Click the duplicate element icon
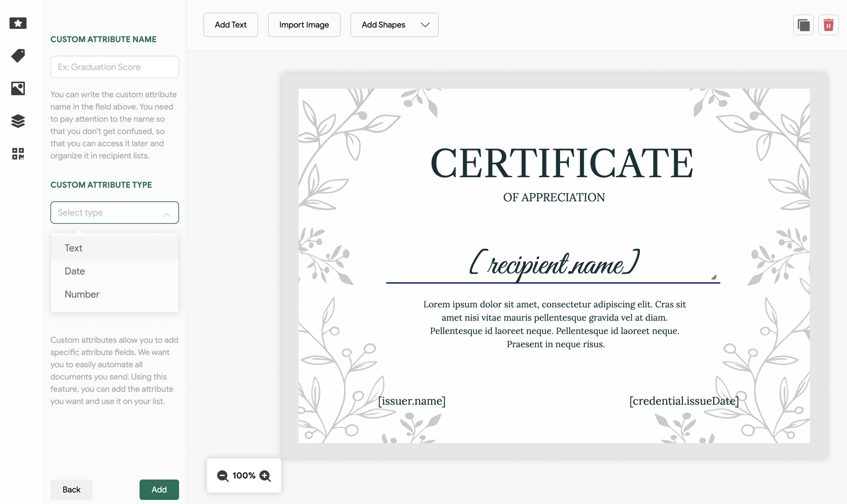This screenshot has width=847, height=504. (x=803, y=25)
